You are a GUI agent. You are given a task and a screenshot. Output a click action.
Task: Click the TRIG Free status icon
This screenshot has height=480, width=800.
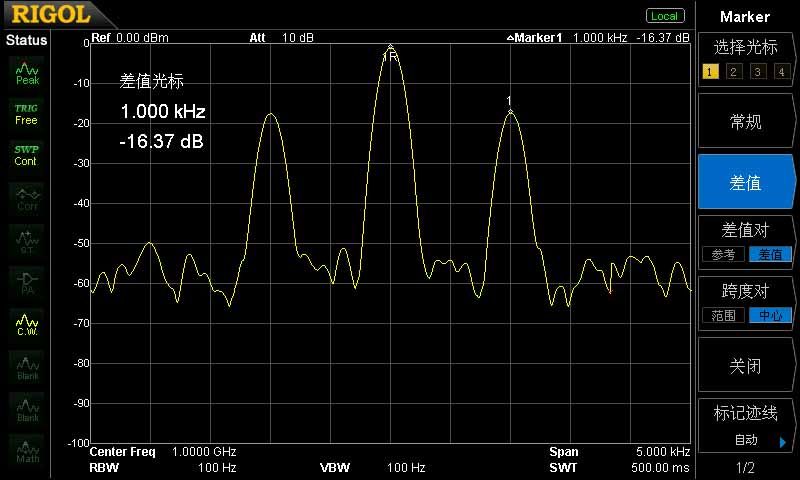click(27, 113)
